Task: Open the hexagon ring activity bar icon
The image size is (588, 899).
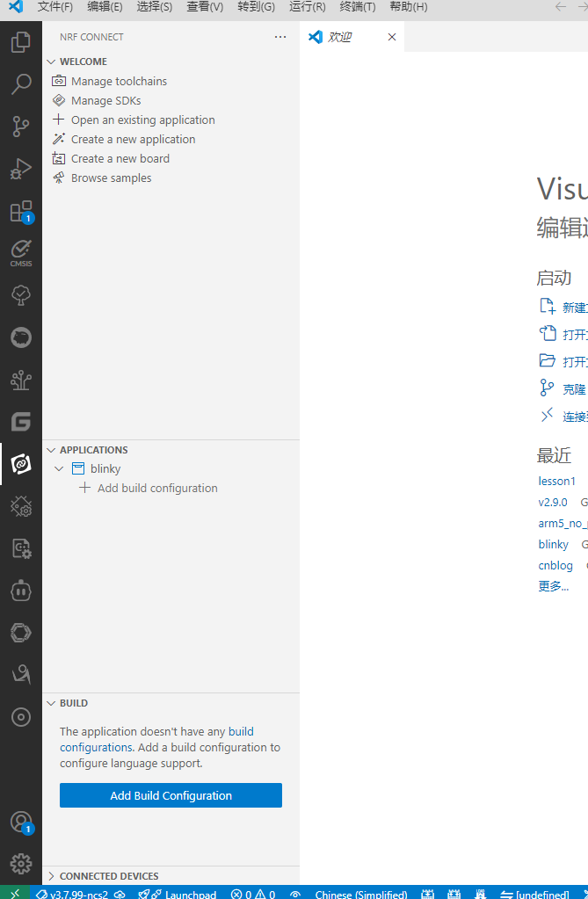Action: (x=20, y=633)
